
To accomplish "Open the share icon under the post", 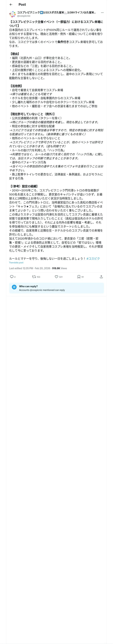I will [x=101, y=277].
